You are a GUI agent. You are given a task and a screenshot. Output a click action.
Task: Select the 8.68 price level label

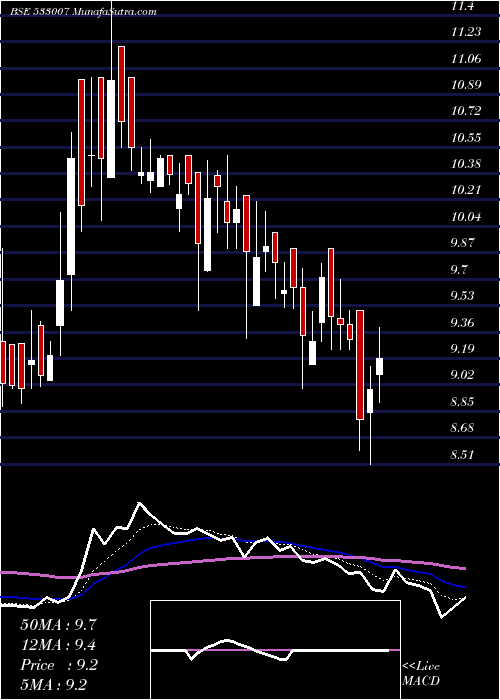464,428
